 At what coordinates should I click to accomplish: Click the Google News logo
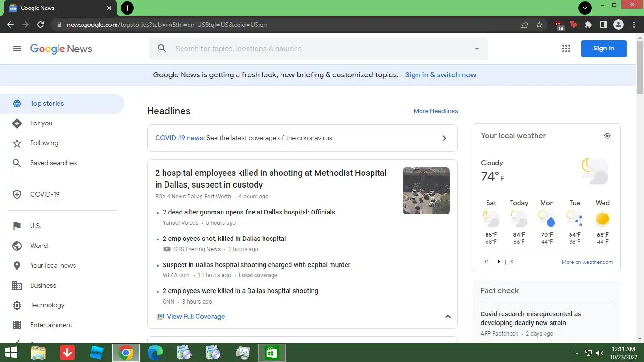61,49
